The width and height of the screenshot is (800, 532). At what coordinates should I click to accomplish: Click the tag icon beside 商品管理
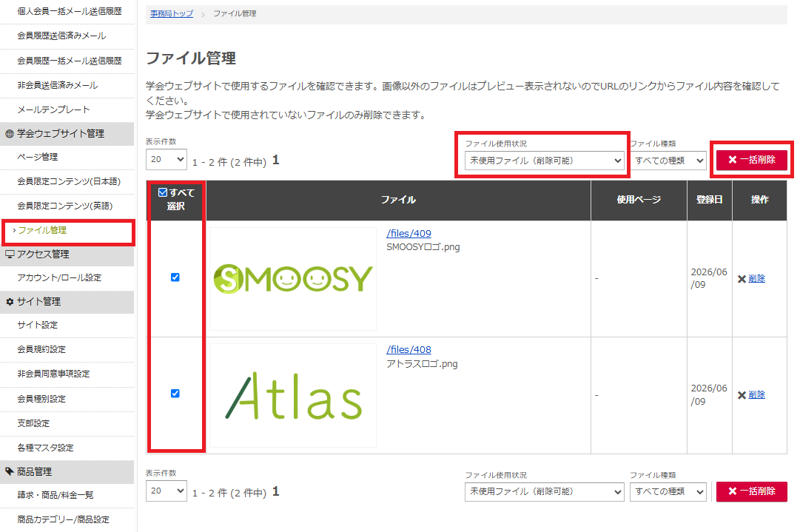coord(9,471)
